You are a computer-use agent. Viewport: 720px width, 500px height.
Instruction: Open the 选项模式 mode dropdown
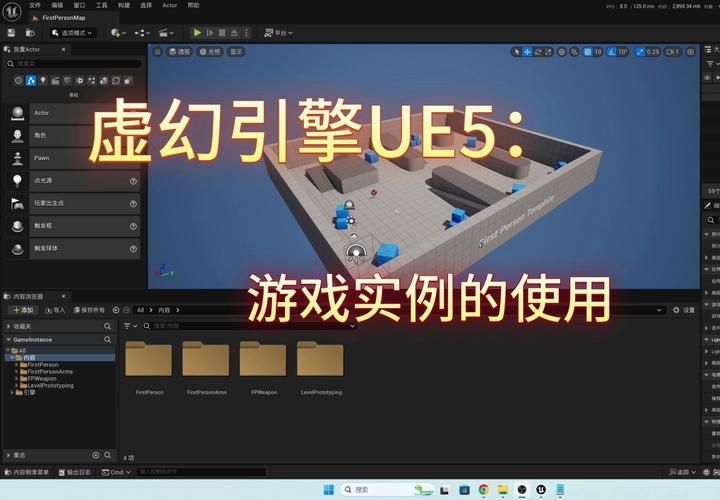pyautogui.click(x=72, y=33)
